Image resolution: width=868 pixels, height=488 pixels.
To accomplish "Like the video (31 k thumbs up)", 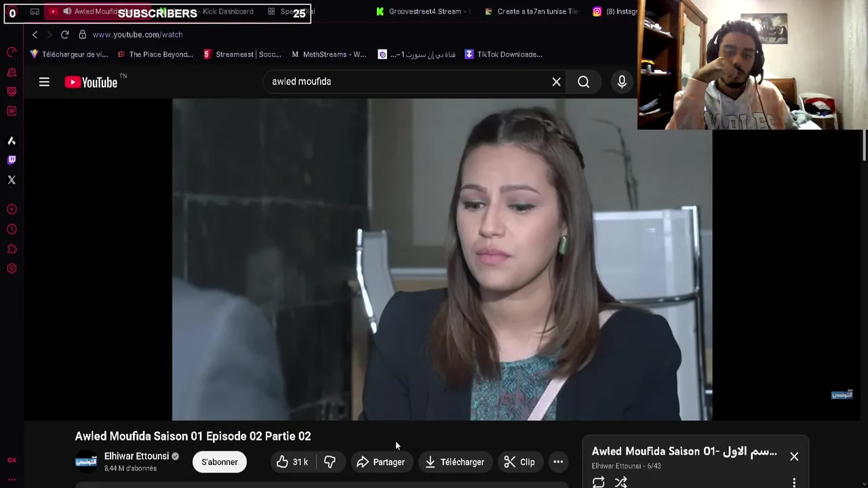I will click(292, 462).
